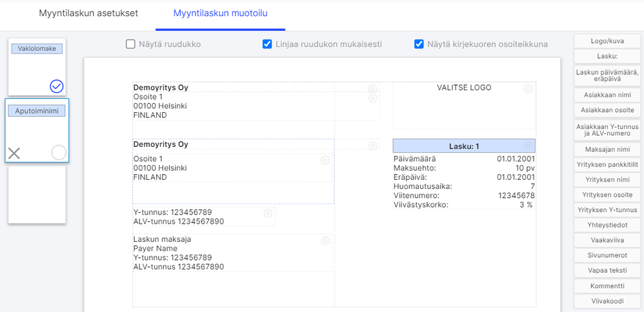This screenshot has width=644, height=312.
Task: Enable the Näytä ruudukko checkbox
Action: tap(130, 44)
